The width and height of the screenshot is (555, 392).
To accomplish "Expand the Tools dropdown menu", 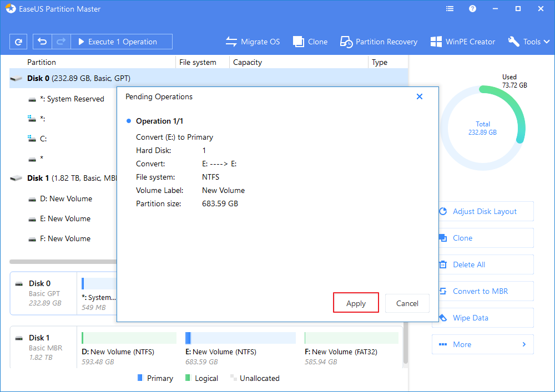I will pos(528,42).
